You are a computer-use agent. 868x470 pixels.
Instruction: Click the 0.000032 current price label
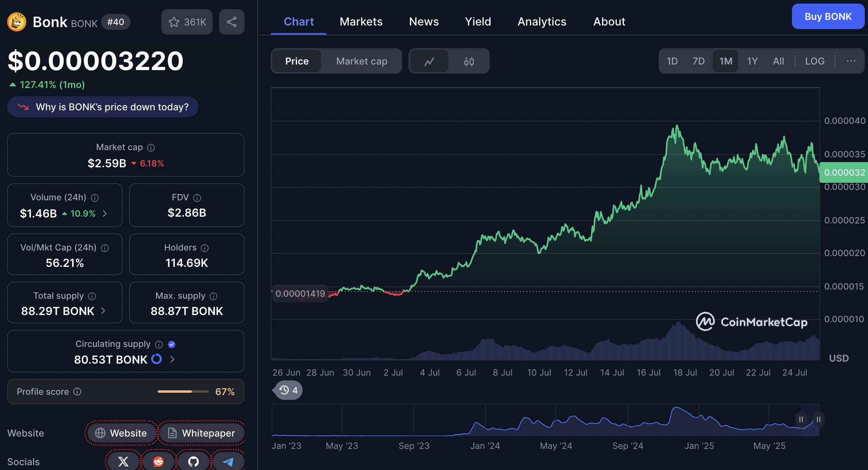(844, 172)
